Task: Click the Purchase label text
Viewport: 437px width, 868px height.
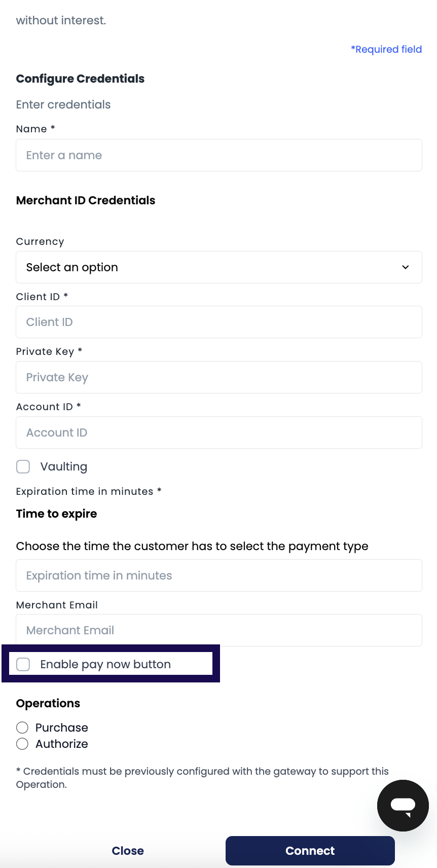Action: tap(62, 728)
